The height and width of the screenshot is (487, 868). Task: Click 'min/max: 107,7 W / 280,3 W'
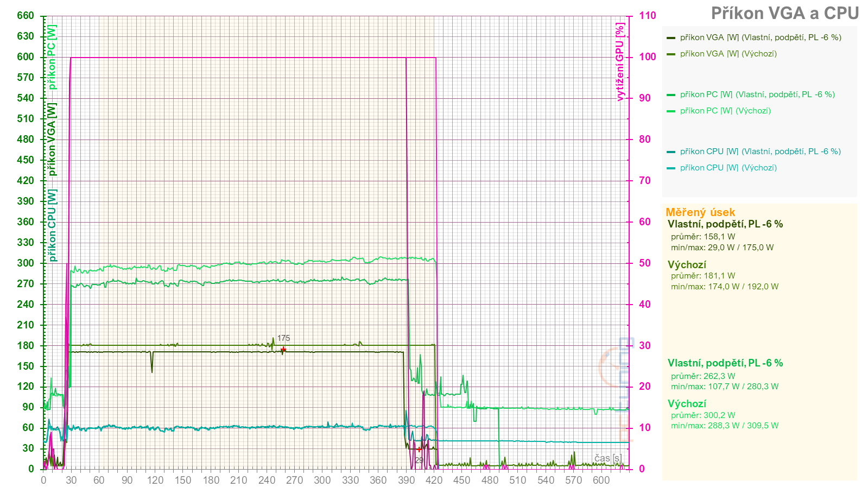(724, 387)
